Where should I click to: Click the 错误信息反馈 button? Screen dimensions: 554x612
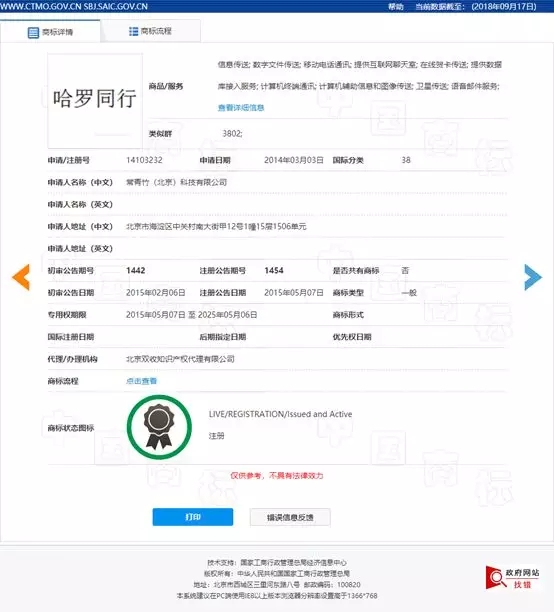[290, 517]
